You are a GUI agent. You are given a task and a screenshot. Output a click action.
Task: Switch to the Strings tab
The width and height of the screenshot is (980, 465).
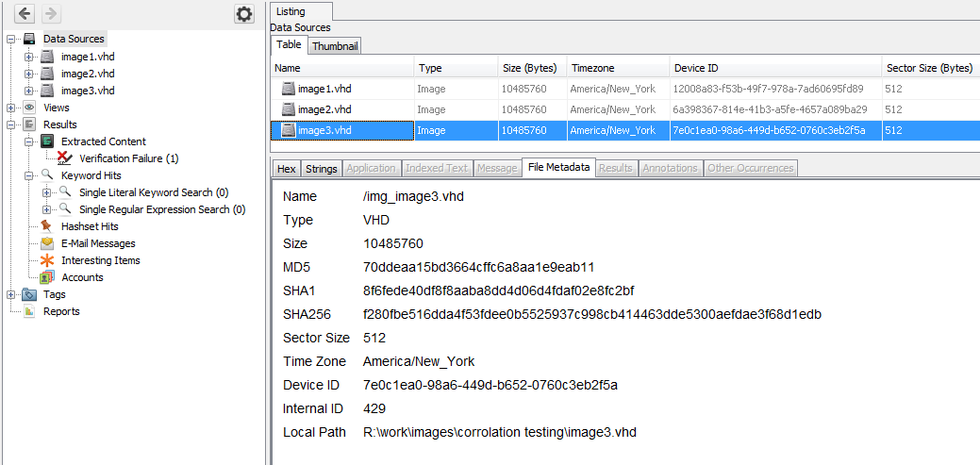[321, 168]
